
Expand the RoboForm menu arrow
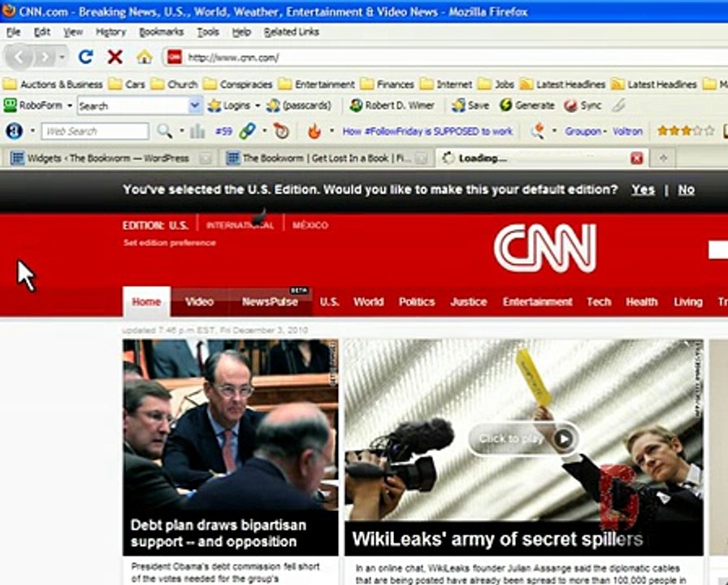[x=70, y=106]
